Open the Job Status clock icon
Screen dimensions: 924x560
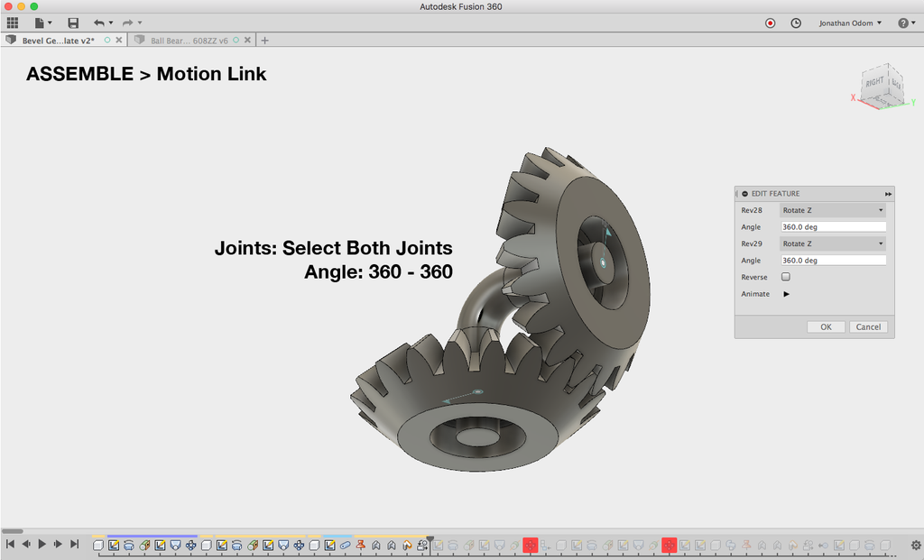[x=796, y=23]
